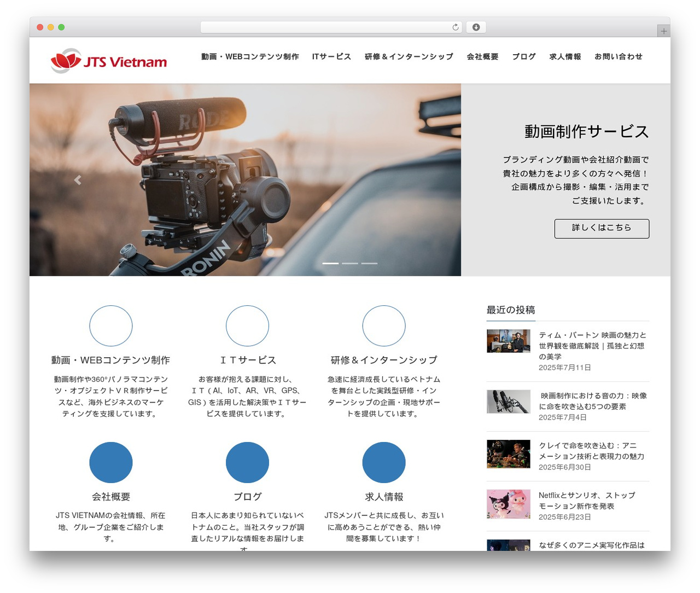Viewport: 700px width, 593px height.
Task: Click the JTS Vietnam lotus logo
Action: (108, 61)
